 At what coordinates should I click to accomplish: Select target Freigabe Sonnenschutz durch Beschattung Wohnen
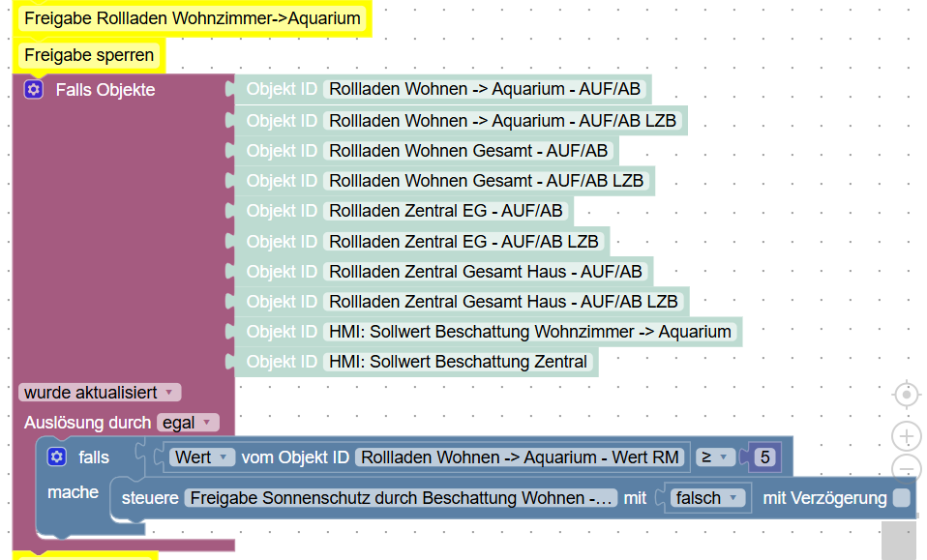click(401, 498)
